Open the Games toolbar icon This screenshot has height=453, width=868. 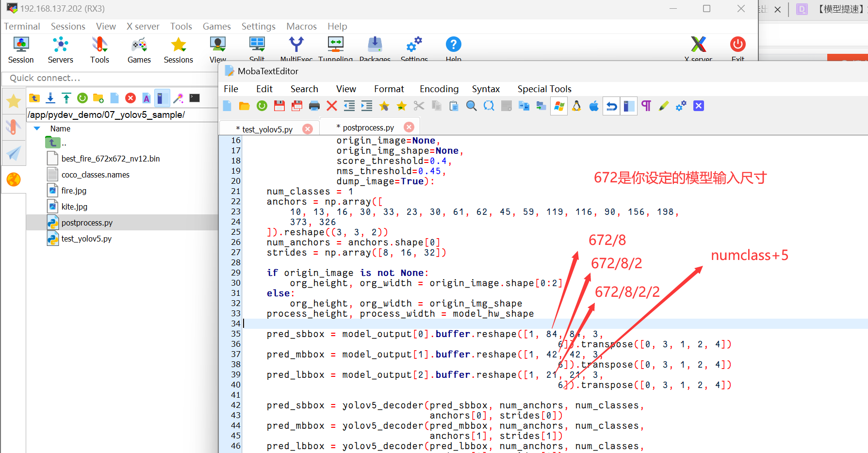(x=139, y=50)
